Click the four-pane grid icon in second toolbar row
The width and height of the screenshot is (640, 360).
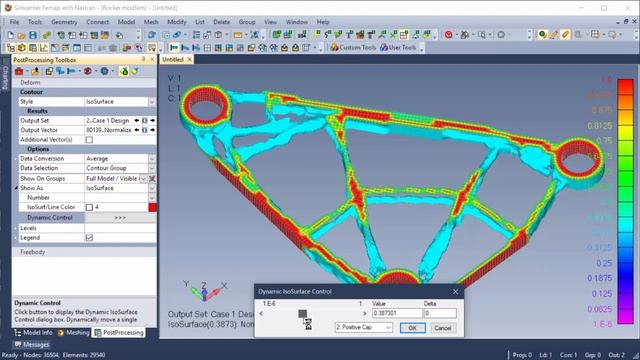[x=207, y=48]
